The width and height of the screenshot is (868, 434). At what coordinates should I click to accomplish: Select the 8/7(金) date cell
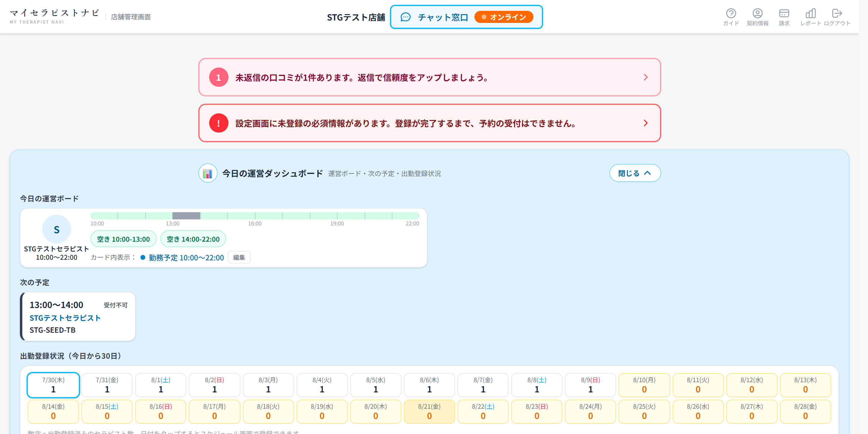tap(483, 385)
